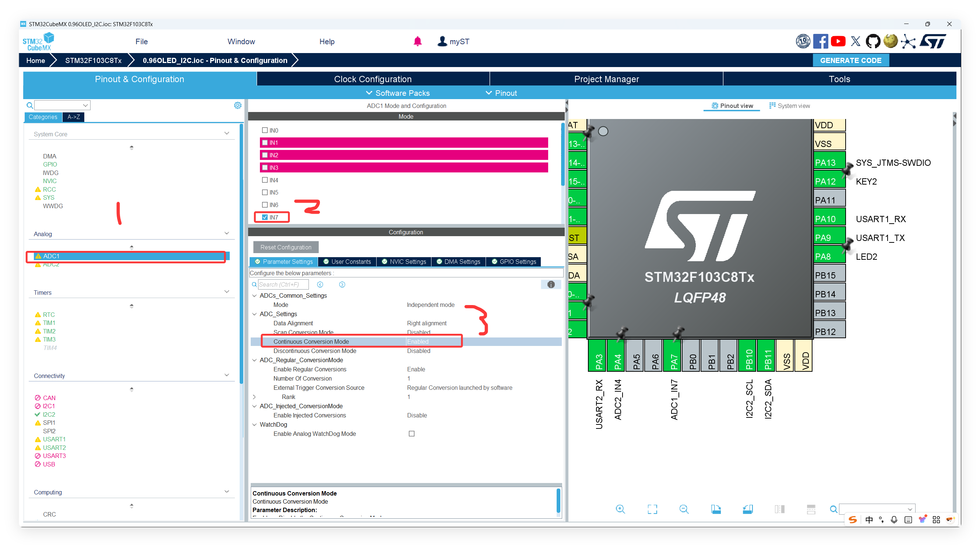980x546 pixels.
Task: Check Enable Analog WatchDog Mode box
Action: pos(411,434)
